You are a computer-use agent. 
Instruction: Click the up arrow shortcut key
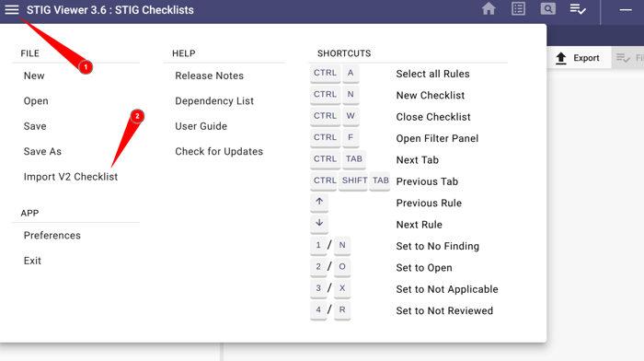[319, 202]
